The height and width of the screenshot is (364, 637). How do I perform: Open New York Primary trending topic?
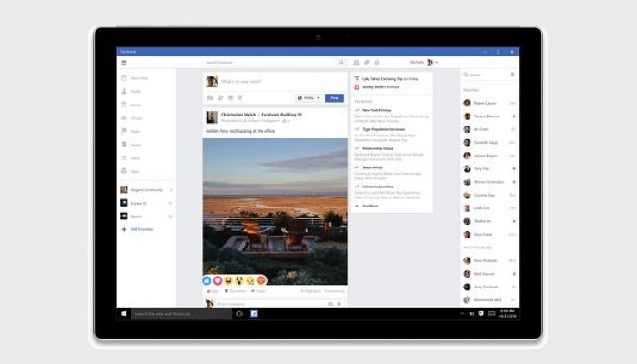point(377,110)
